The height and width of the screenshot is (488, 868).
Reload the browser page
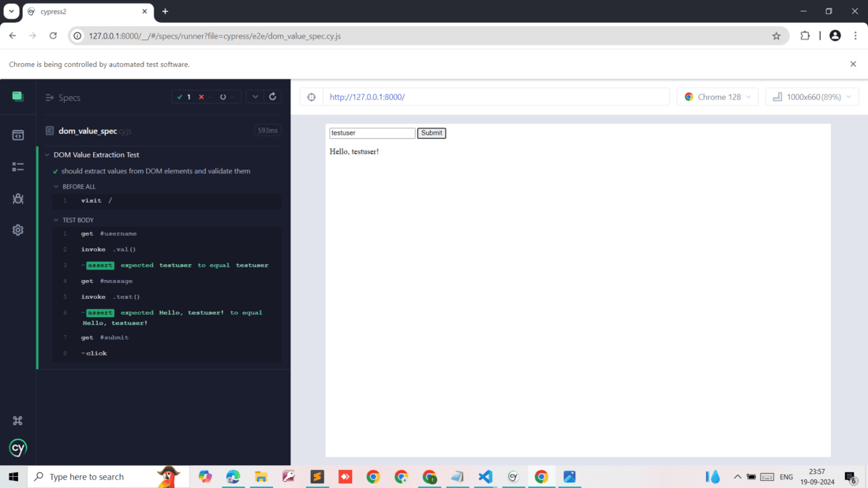click(x=53, y=36)
